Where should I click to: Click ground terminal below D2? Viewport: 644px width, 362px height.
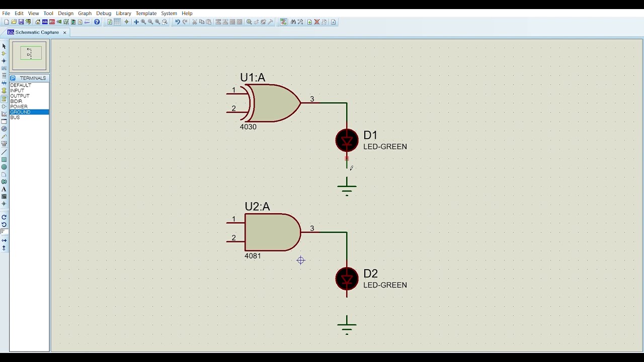(x=347, y=325)
